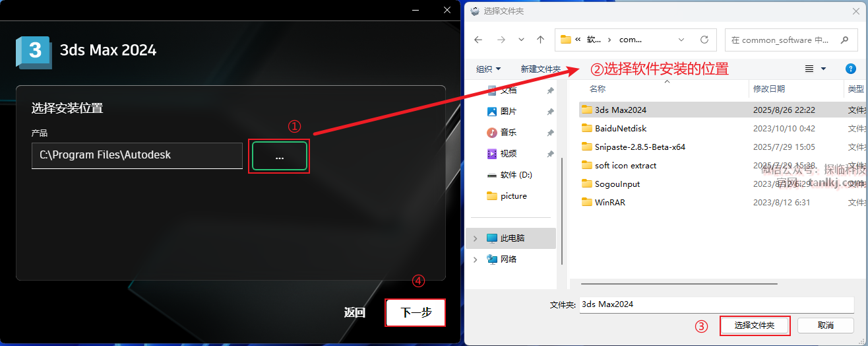Click 下一步 to continue installation
Image resolution: width=868 pixels, height=346 pixels.
click(416, 312)
